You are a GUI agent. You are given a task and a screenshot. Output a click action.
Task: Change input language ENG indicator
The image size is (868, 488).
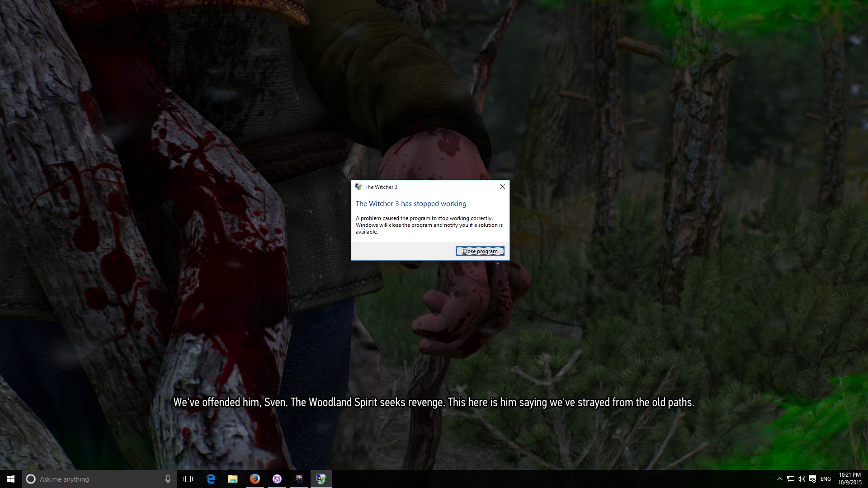(x=826, y=479)
